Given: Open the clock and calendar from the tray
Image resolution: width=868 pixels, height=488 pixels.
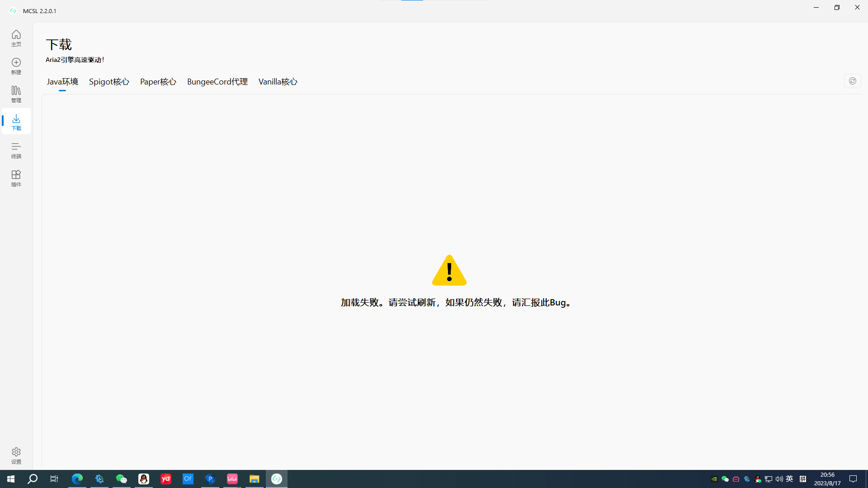Looking at the screenshot, I should pos(827,479).
